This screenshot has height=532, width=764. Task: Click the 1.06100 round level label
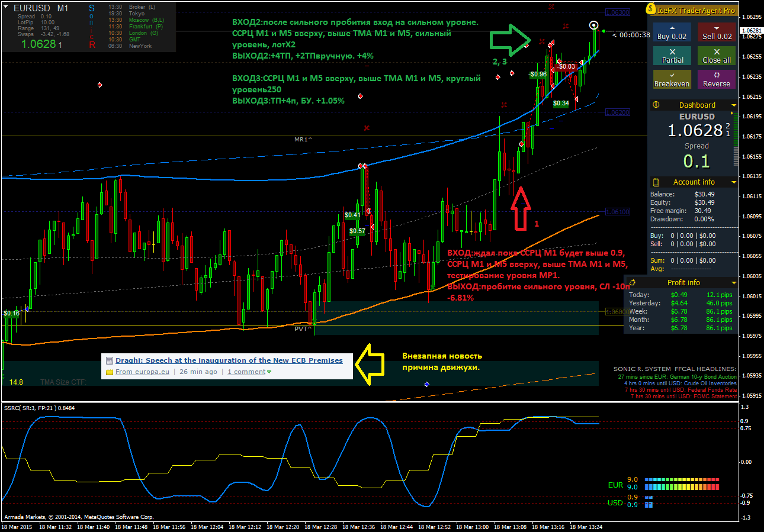tap(617, 211)
